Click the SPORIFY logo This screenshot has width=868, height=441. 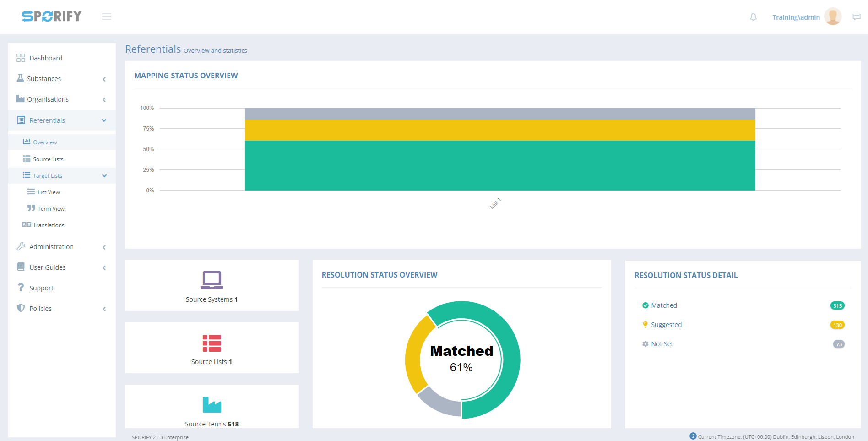[x=51, y=16]
